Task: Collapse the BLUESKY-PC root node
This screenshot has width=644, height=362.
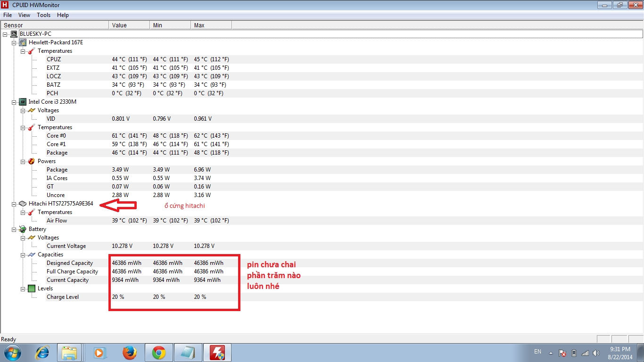Action: tap(5, 34)
